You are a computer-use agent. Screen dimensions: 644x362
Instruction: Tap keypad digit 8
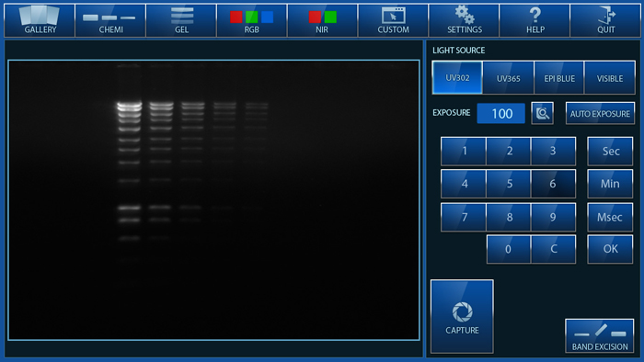pos(509,217)
